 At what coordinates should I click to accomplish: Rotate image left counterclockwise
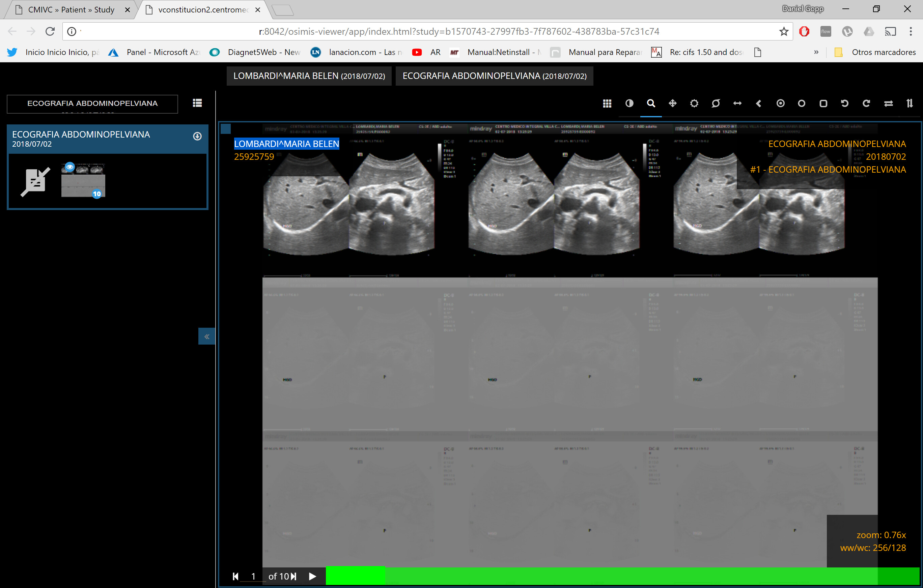click(x=844, y=104)
